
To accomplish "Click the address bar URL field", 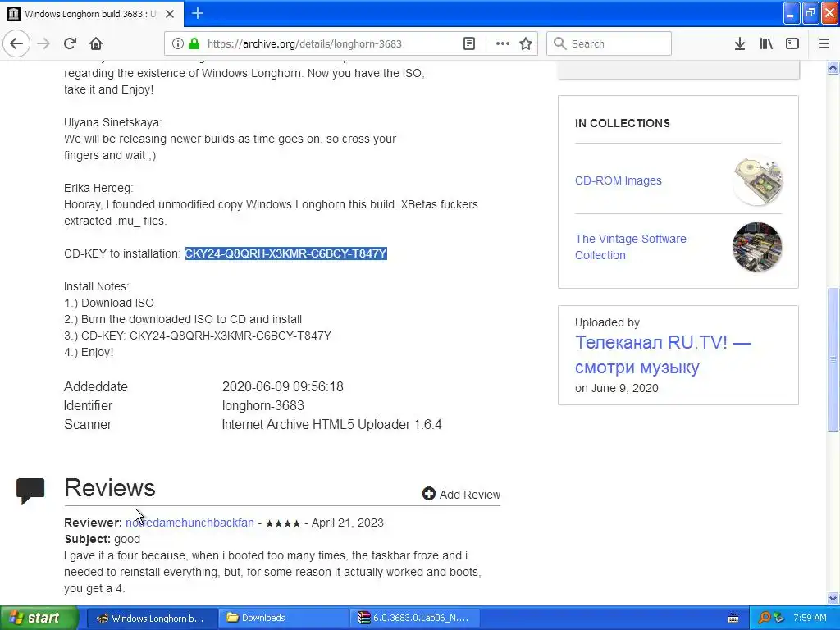I will click(304, 43).
